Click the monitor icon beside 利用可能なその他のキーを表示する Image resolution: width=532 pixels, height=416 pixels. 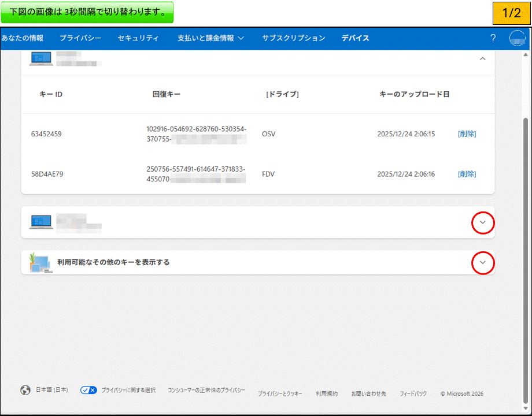40,263
